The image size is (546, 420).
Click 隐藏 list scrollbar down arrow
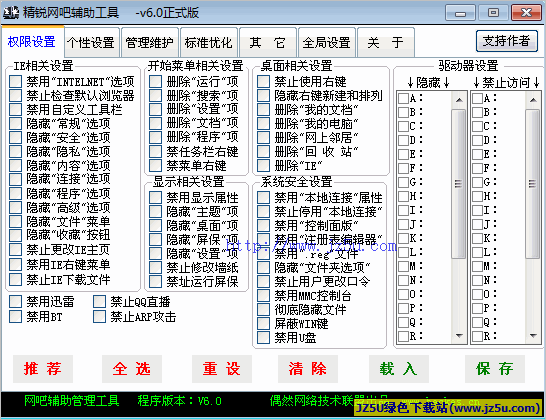coord(459,336)
